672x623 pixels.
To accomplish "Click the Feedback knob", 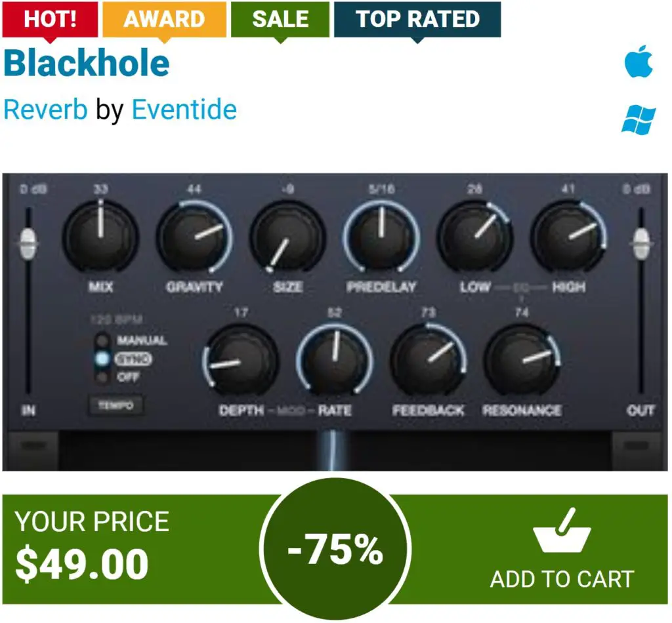I will [x=428, y=359].
